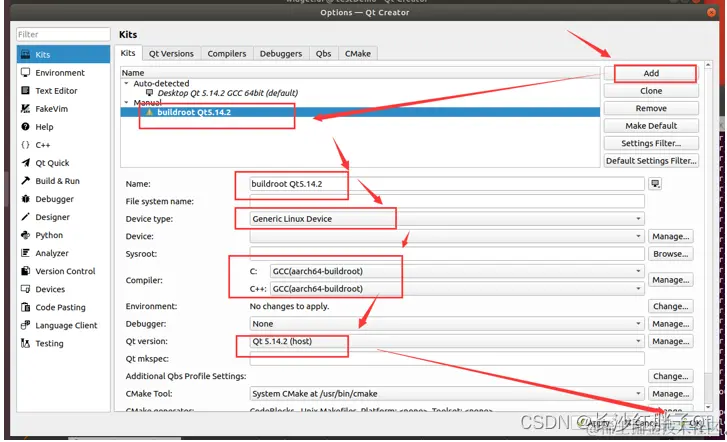Viewport: 727px width, 442px height.
Task: Click the Qt mkspec input field
Action: point(447,359)
